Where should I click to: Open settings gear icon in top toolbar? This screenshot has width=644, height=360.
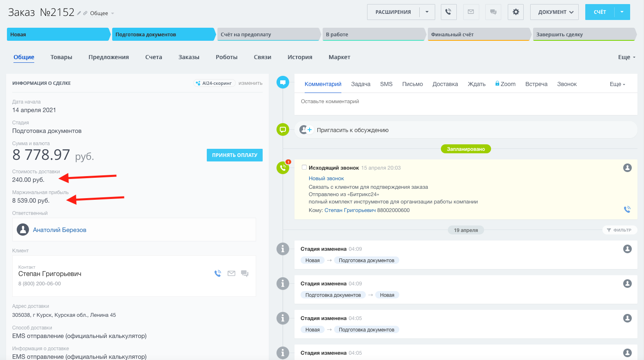pyautogui.click(x=516, y=12)
